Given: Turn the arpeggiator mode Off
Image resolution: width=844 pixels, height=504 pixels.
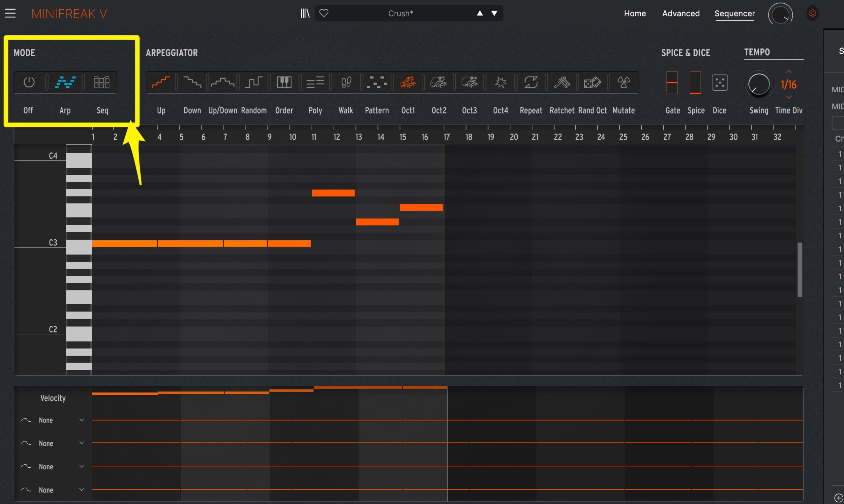Looking at the screenshot, I should pyautogui.click(x=29, y=82).
